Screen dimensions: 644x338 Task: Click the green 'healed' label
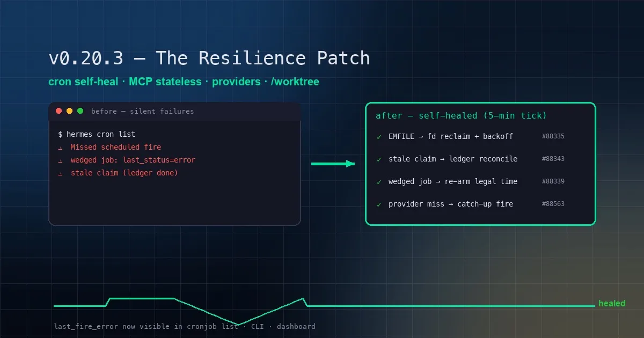click(x=612, y=304)
